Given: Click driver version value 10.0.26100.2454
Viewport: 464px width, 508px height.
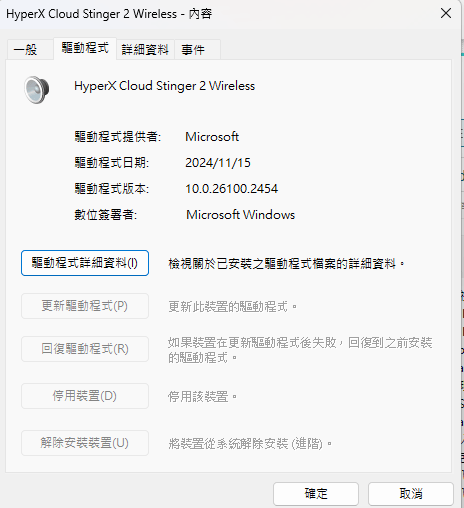Looking at the screenshot, I should tap(231, 189).
